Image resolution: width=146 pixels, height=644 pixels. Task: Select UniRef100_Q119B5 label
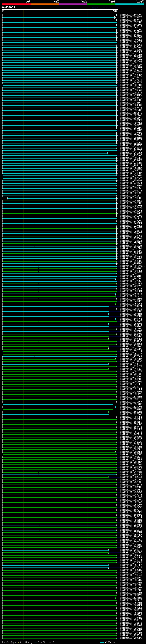point(131,55)
